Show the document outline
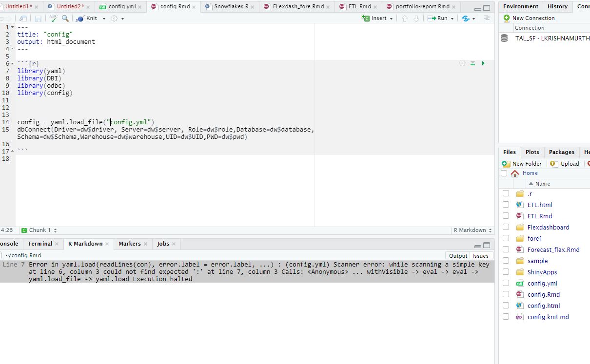Viewport: 590px width, 364px height. [x=486, y=18]
